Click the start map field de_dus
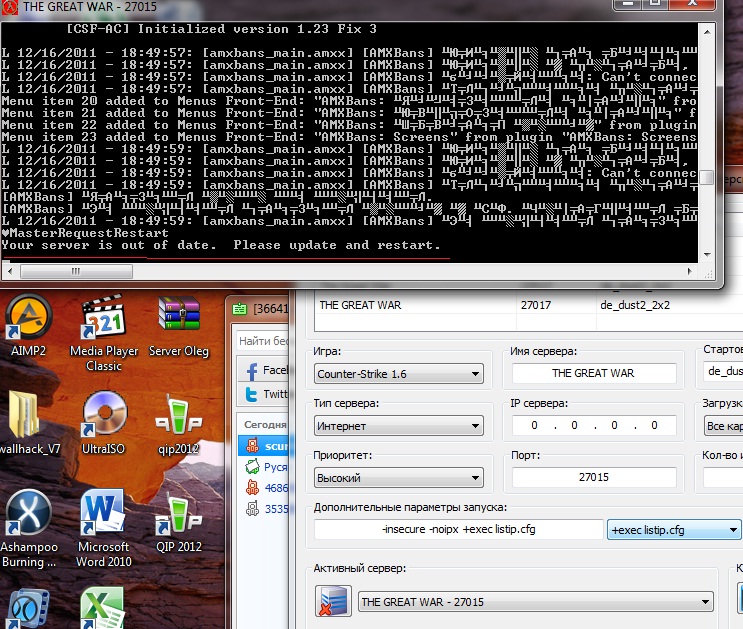743x629 pixels. click(723, 371)
